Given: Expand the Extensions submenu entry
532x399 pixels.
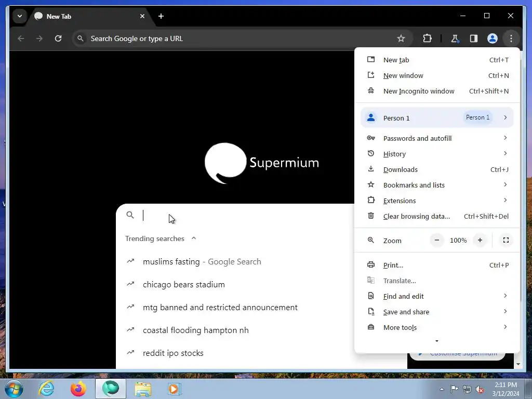Looking at the screenshot, I should click(437, 201).
